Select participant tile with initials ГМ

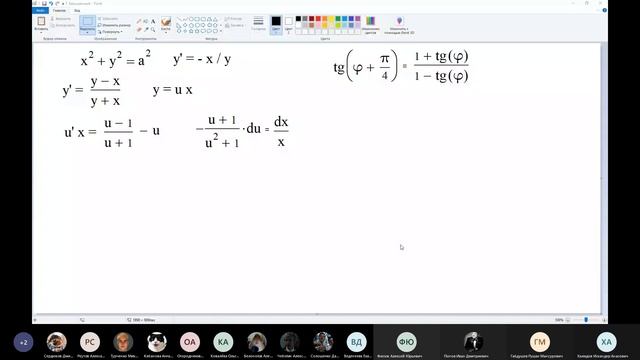tap(540, 342)
